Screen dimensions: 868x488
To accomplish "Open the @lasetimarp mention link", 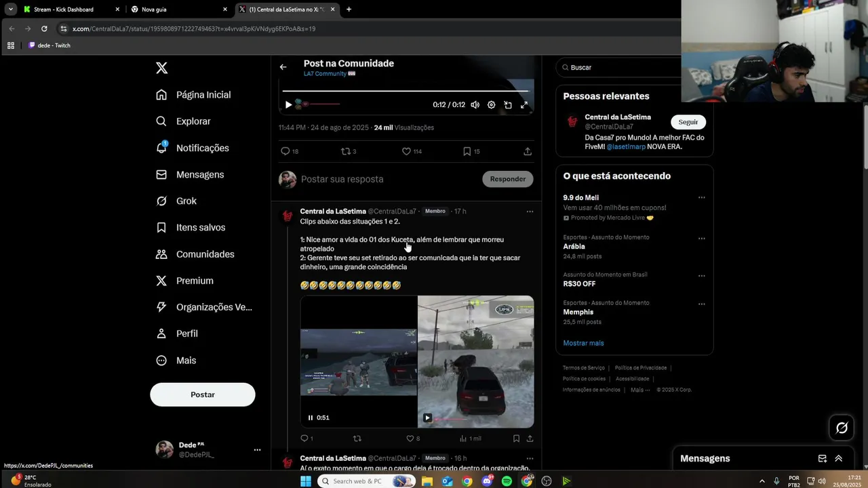I will point(626,146).
